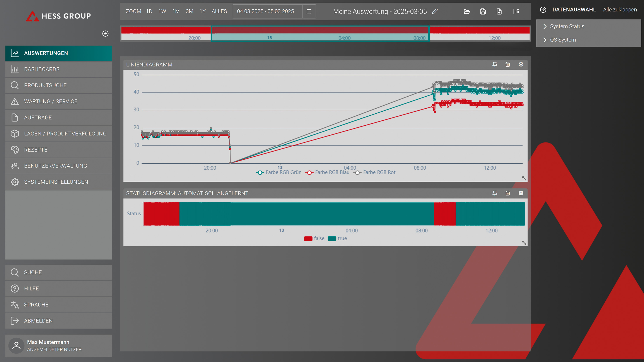Click the Abmelden logout entry
644x362 pixels.
pos(58,321)
